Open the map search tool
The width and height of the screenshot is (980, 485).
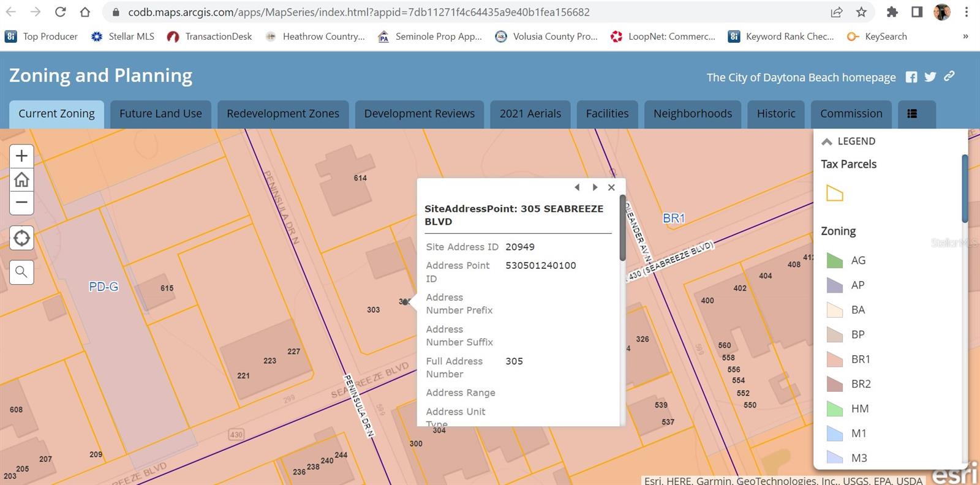point(21,271)
